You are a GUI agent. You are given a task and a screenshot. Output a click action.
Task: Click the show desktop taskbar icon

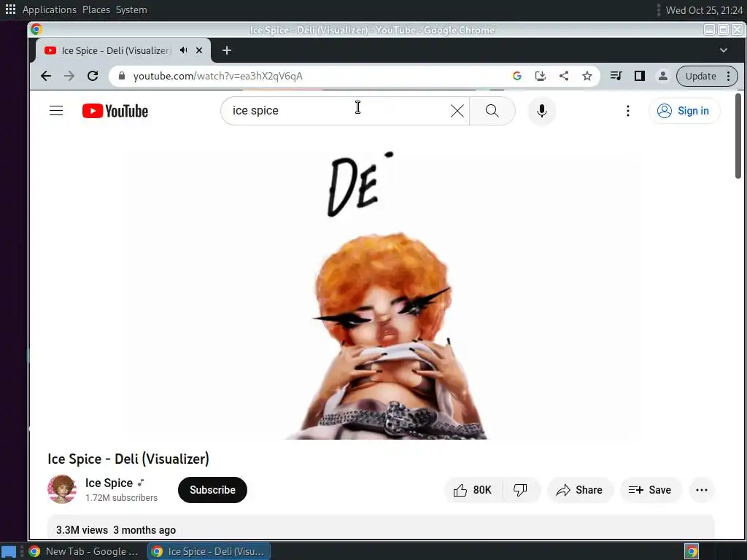[9, 551]
